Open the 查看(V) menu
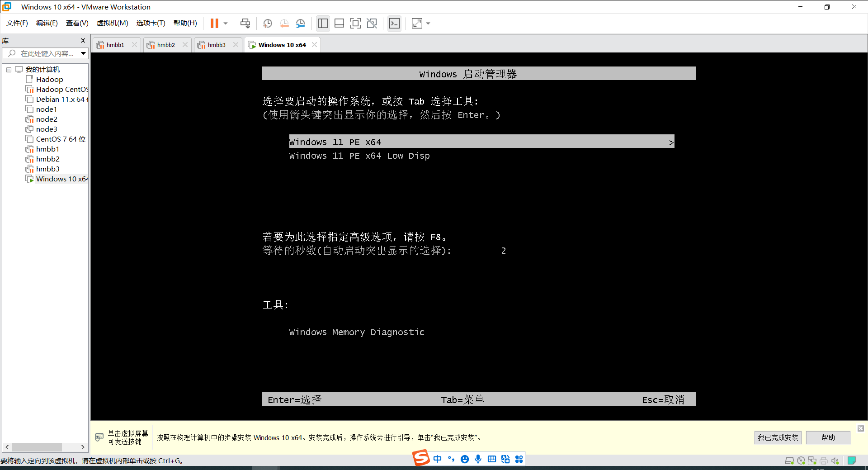Viewport: 868px width, 470px height. [x=77, y=23]
